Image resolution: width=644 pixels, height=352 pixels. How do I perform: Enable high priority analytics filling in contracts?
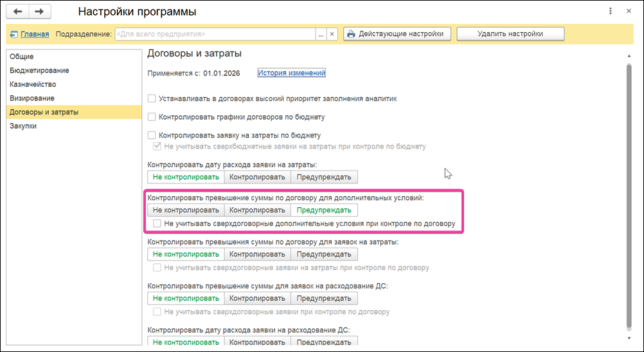[152, 98]
